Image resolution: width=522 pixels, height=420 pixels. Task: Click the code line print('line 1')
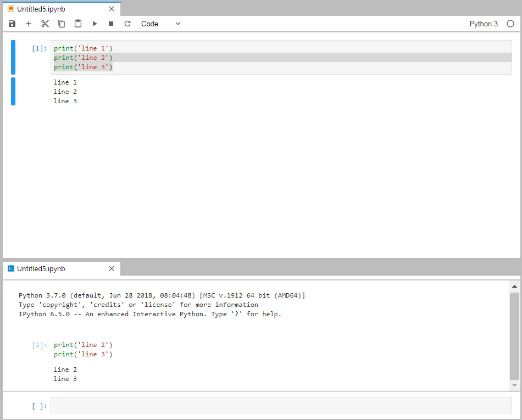83,48
